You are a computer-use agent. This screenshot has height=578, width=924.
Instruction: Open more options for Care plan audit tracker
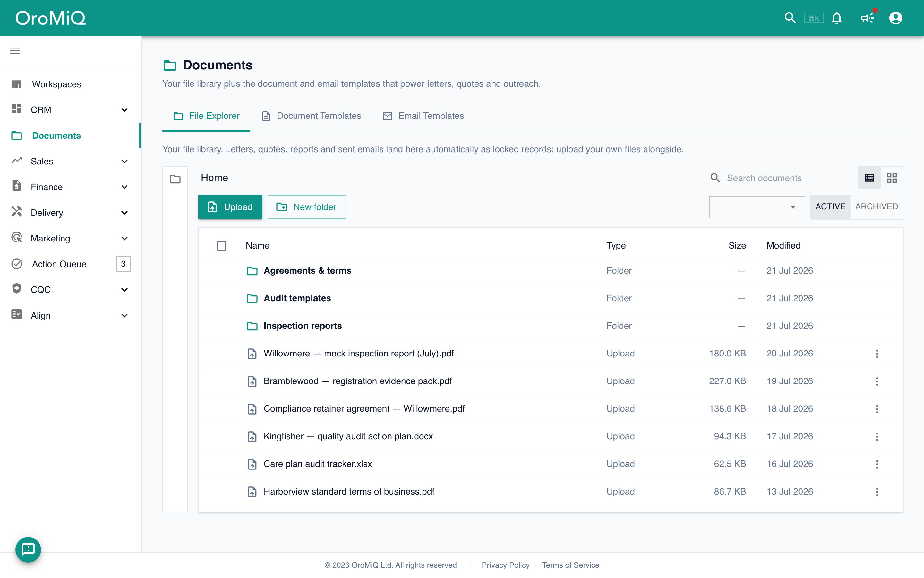pyautogui.click(x=877, y=464)
